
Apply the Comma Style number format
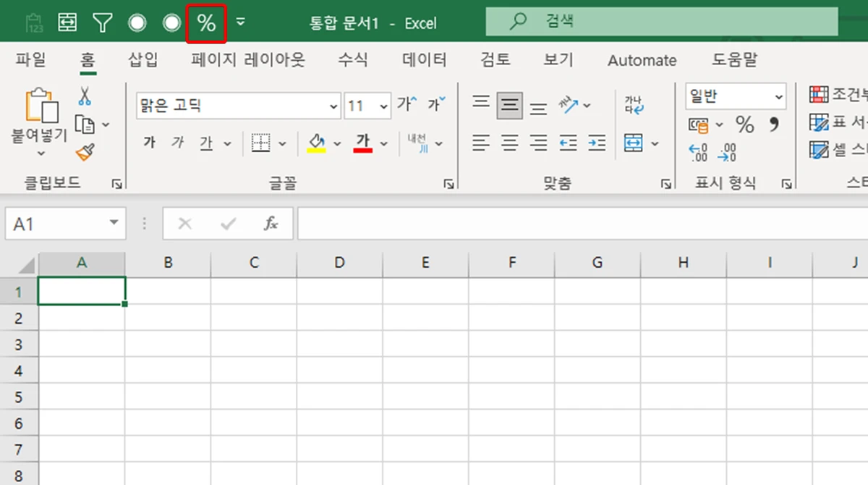pos(774,125)
